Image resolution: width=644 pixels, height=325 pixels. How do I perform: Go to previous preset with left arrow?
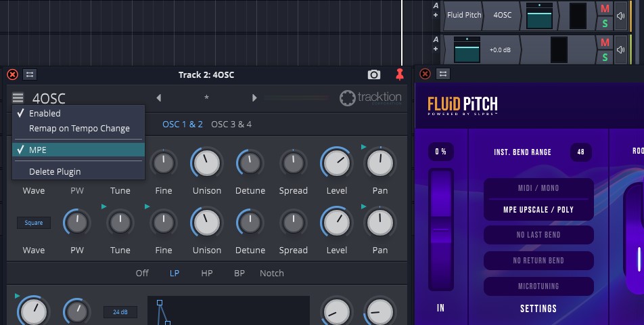(159, 97)
